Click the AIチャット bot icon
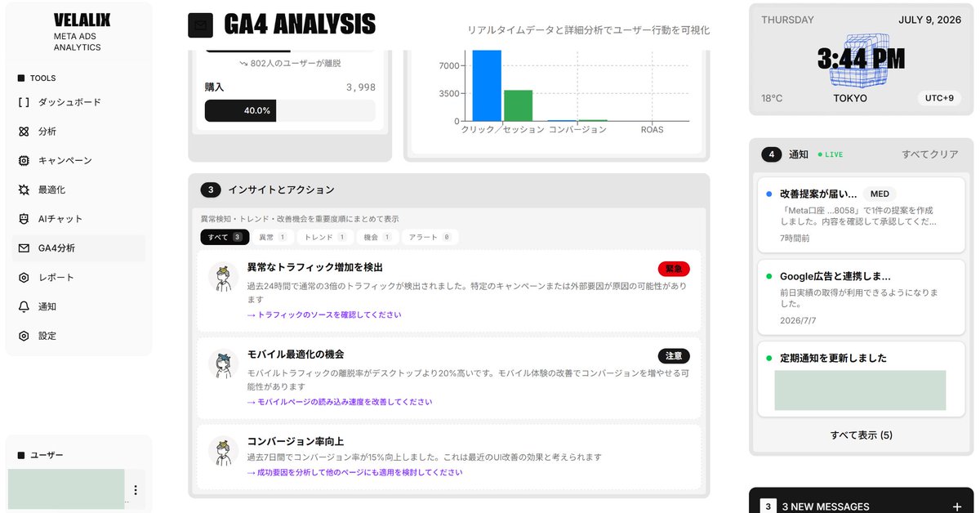This screenshot has height=513, width=980. coord(24,219)
